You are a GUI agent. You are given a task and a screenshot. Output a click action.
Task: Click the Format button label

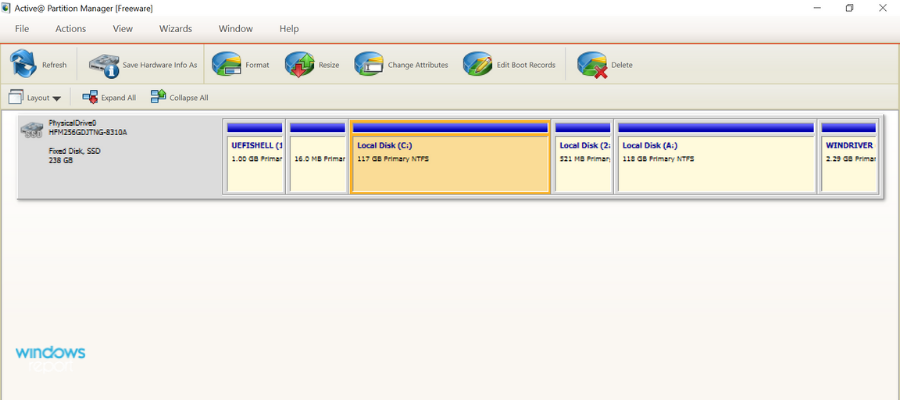(257, 65)
